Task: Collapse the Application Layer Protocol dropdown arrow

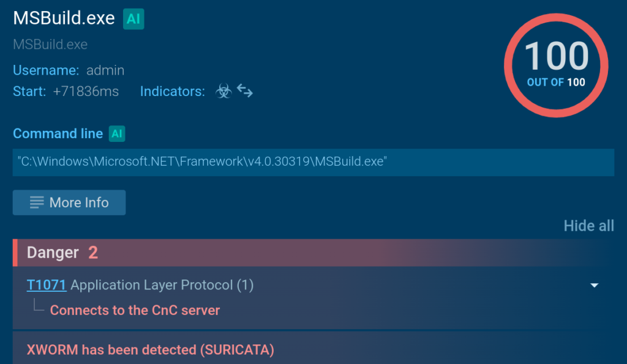Action: tap(594, 286)
